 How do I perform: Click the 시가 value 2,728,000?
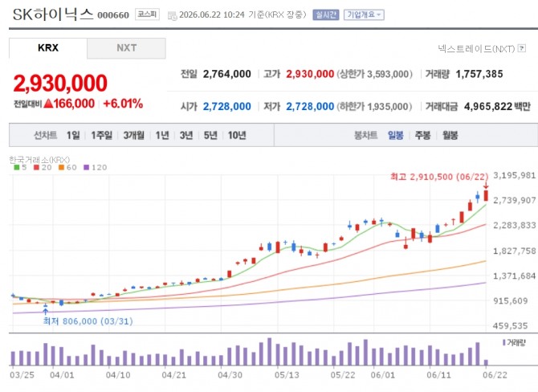(226, 106)
